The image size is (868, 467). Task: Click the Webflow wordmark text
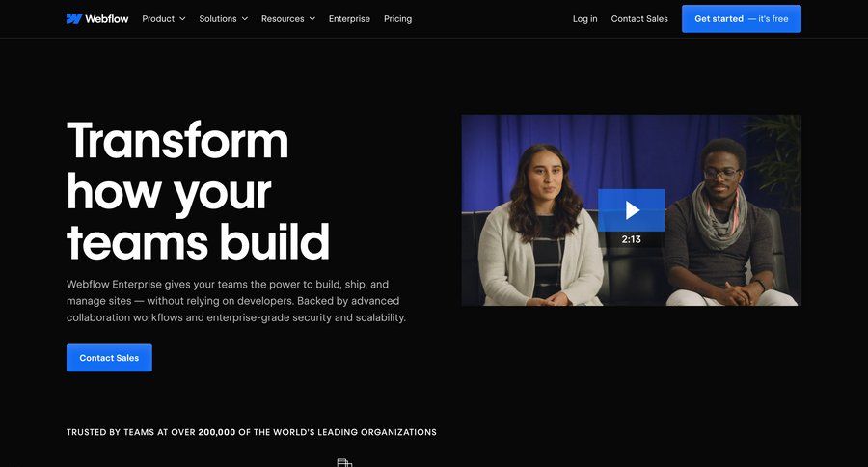pos(107,19)
